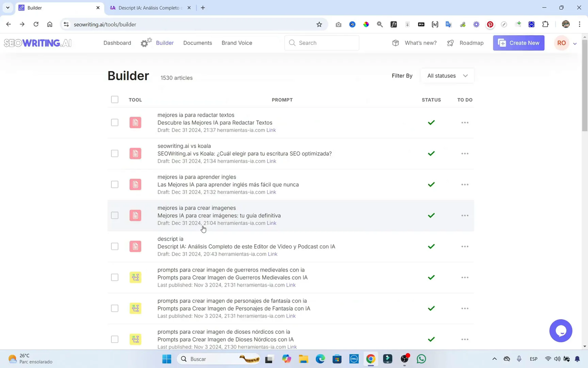Open the pink article tool icon for 'descript ia'
The width and height of the screenshot is (588, 368).
[135, 246]
